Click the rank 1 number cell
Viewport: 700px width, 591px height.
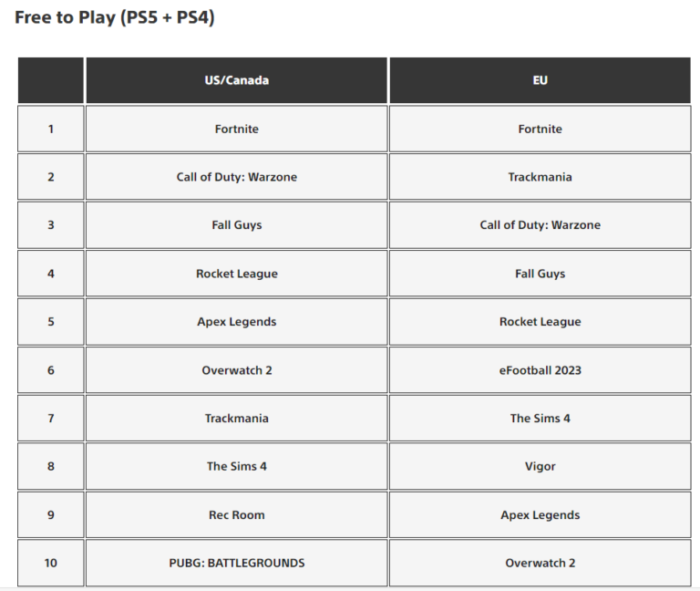coord(51,129)
